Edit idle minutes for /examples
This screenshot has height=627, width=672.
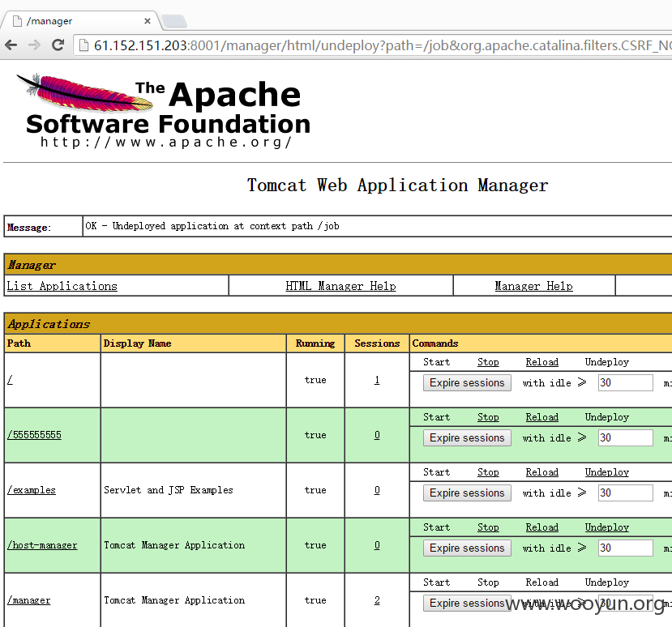coord(625,493)
